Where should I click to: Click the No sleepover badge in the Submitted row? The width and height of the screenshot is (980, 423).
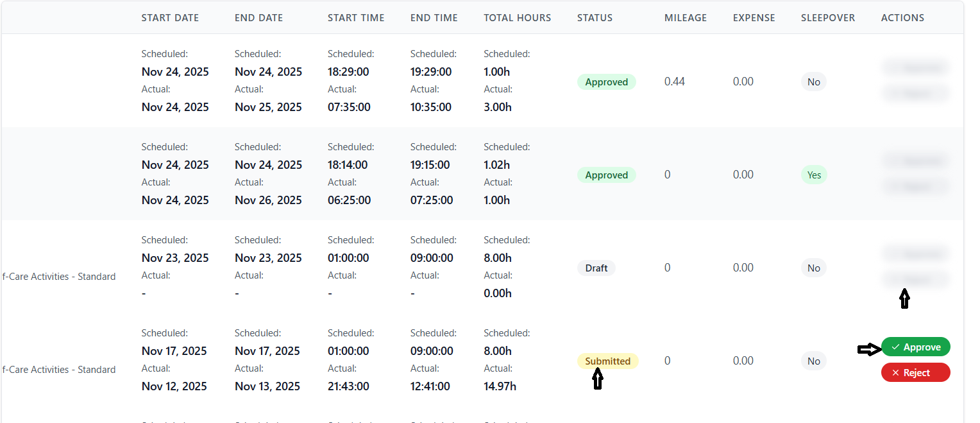(x=813, y=361)
